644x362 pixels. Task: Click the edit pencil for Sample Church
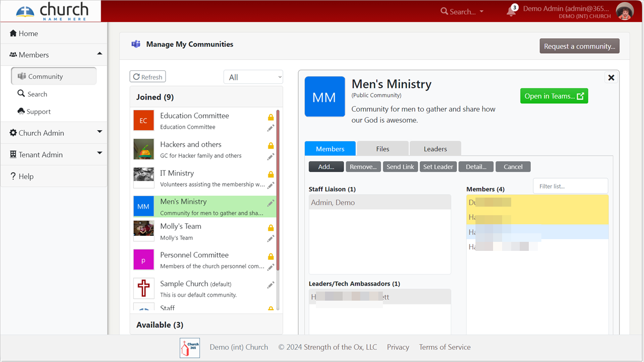tap(271, 285)
